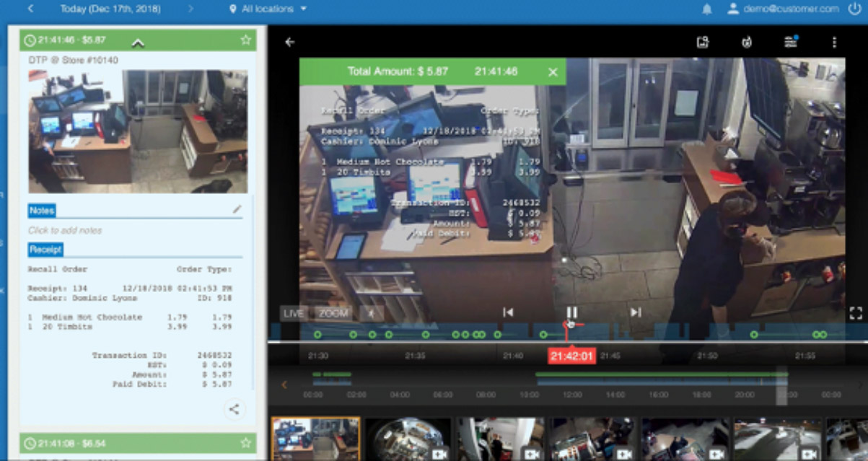868x461 pixels.
Task: Select the Receipt section tab
Action: point(45,250)
